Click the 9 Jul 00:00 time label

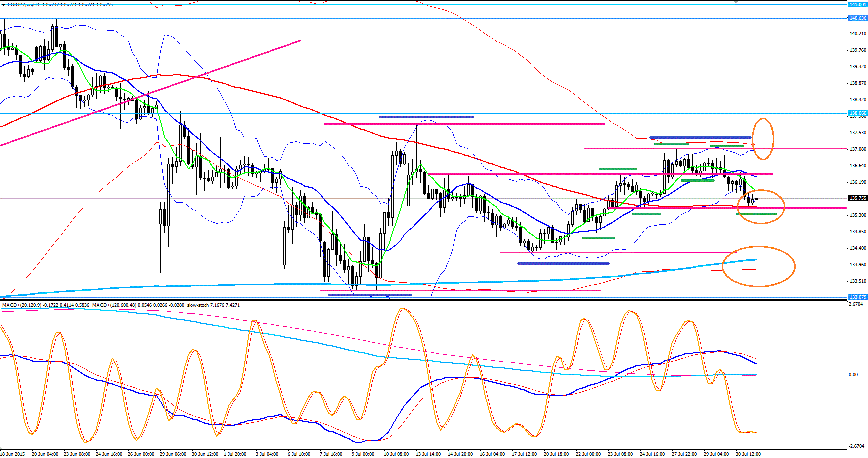363,454
